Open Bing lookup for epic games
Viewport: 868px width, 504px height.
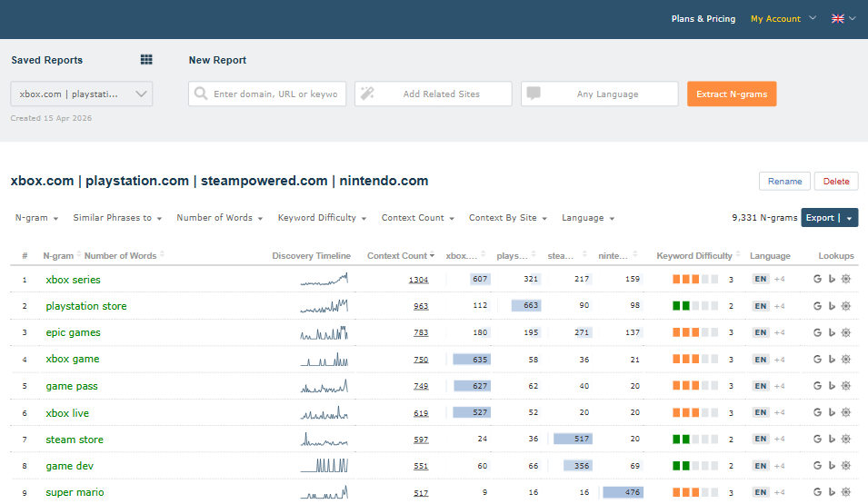[x=832, y=332]
